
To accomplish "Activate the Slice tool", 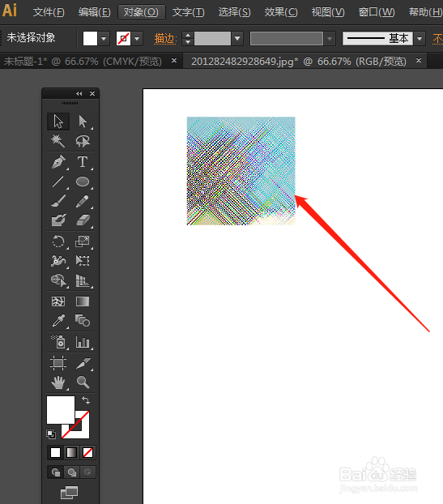I will pos(83,363).
